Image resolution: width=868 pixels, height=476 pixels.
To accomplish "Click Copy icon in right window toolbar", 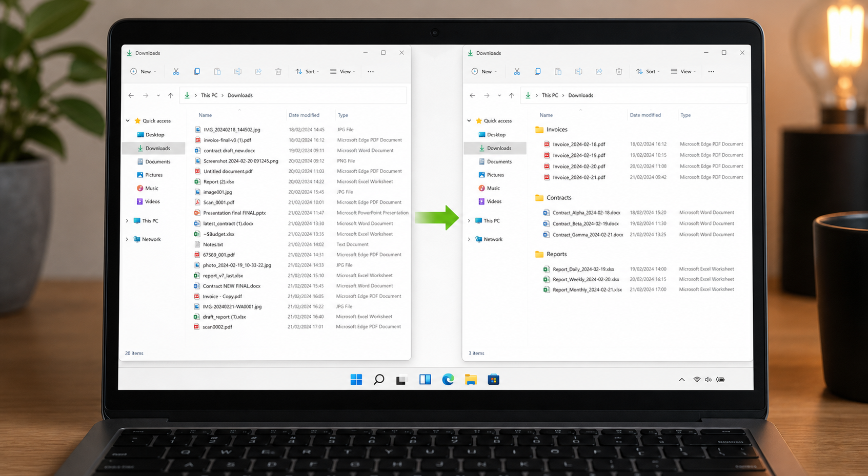I will [537, 72].
